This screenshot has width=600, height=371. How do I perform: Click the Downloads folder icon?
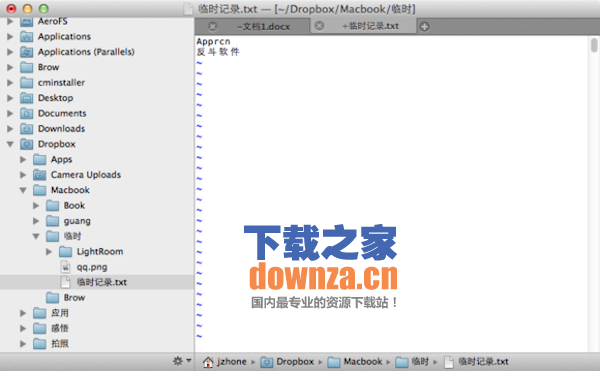coord(26,129)
